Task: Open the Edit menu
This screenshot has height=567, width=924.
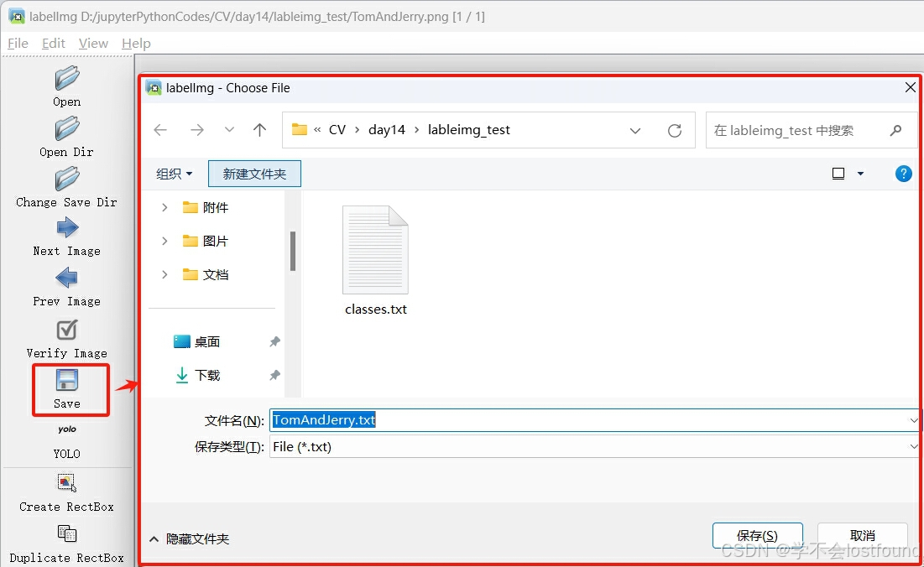Action: 54,44
